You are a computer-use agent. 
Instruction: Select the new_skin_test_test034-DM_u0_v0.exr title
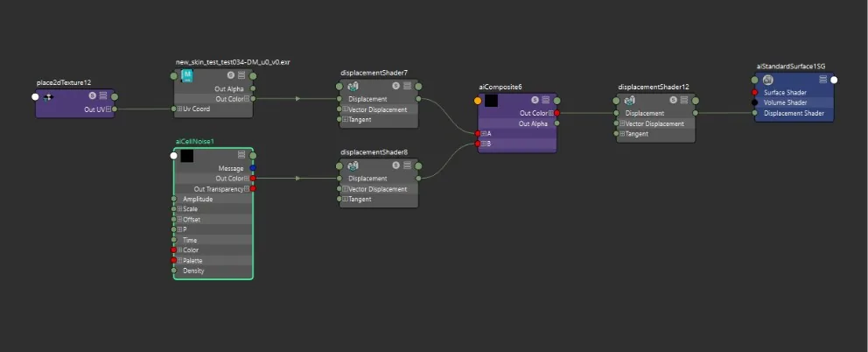pyautogui.click(x=233, y=62)
